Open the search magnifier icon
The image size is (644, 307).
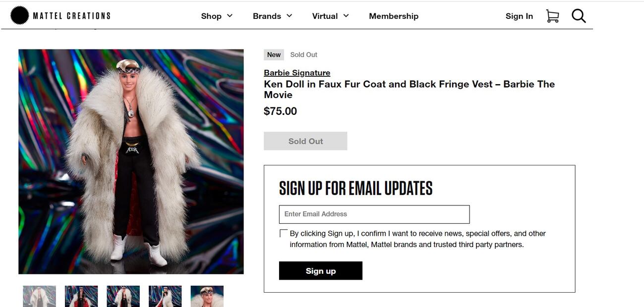(x=579, y=16)
